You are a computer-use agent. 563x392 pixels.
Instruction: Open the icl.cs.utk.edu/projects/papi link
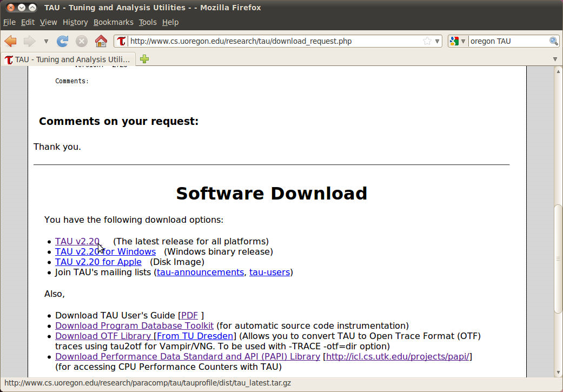(x=398, y=357)
